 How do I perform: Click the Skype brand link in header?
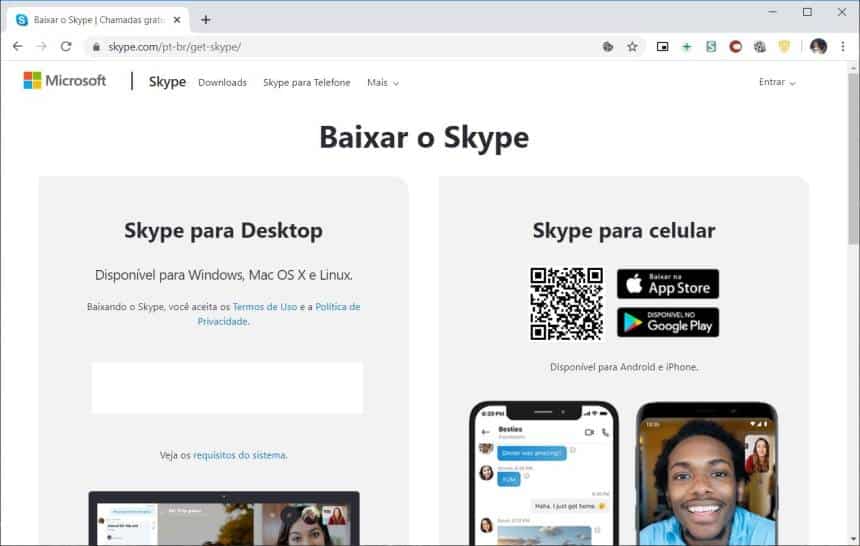167,82
